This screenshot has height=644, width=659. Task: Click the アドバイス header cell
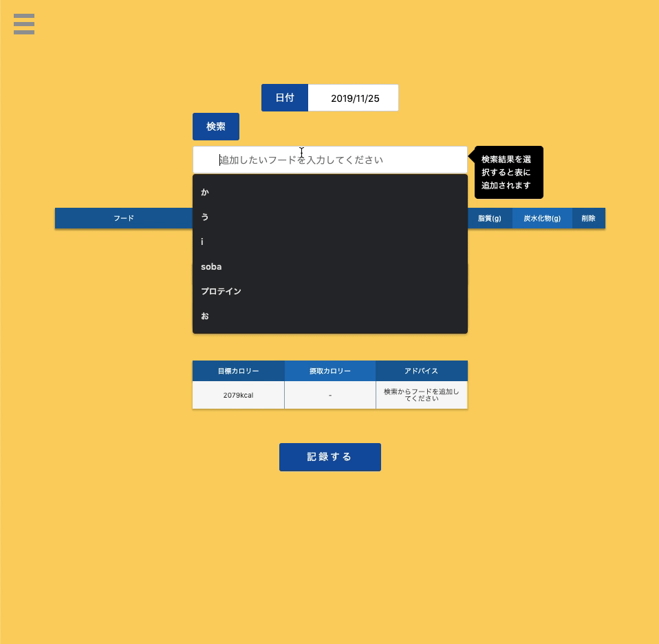[x=421, y=371]
